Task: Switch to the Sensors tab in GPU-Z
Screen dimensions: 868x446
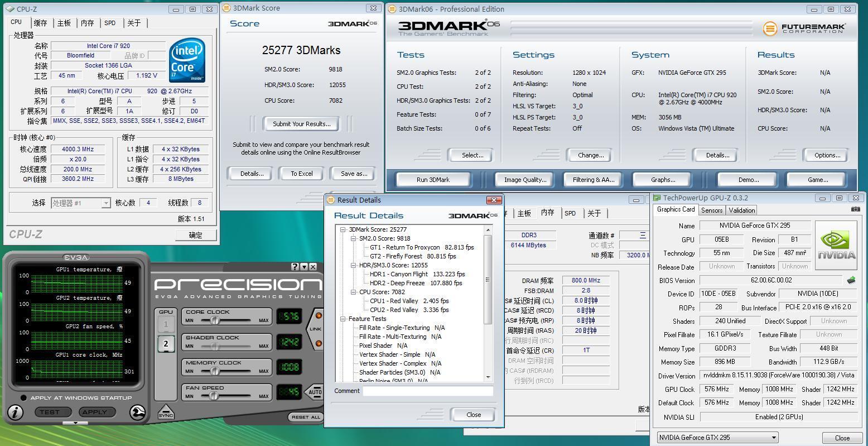Action: 712,210
